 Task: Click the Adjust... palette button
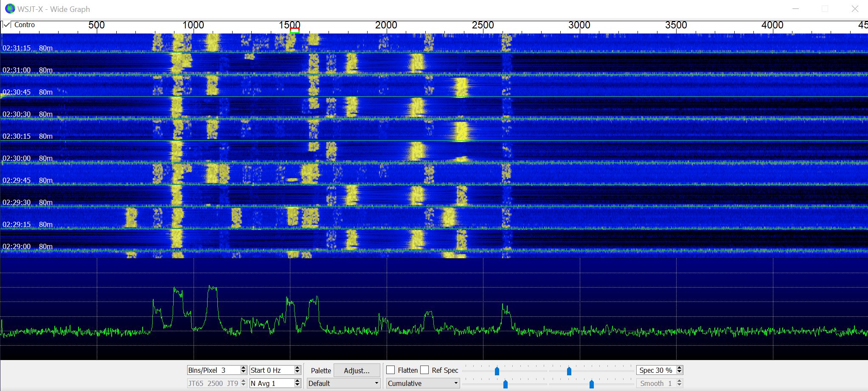point(357,370)
